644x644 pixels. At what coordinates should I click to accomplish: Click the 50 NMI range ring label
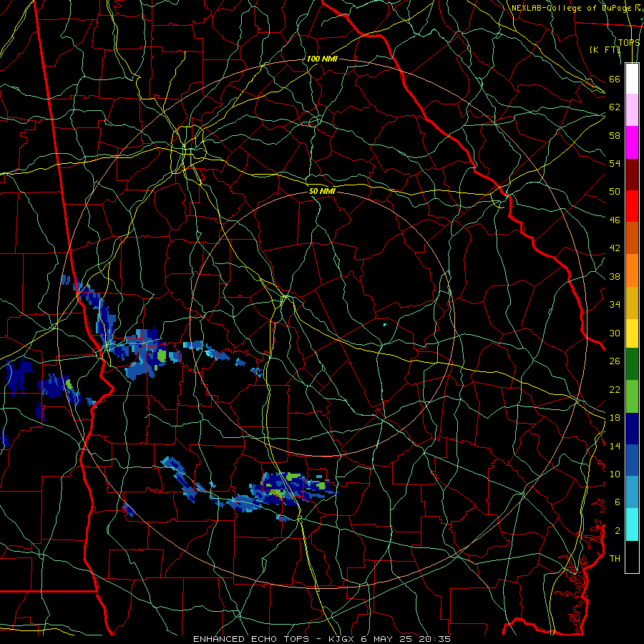[322, 191]
